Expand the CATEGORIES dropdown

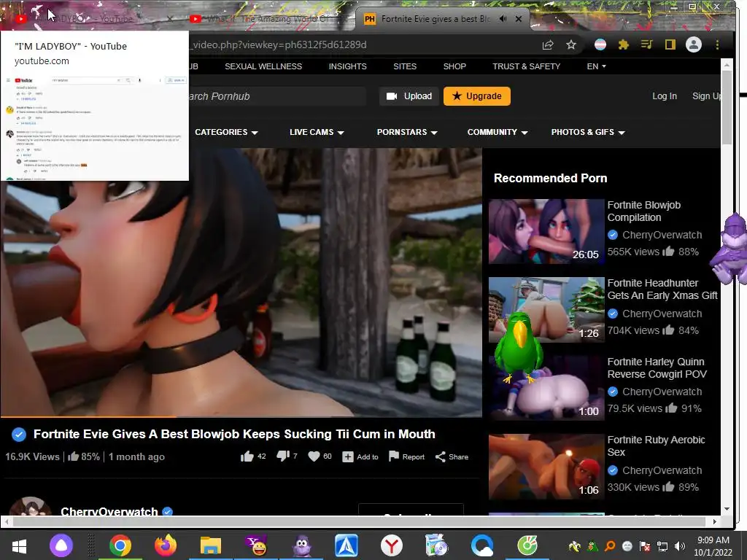coord(226,133)
